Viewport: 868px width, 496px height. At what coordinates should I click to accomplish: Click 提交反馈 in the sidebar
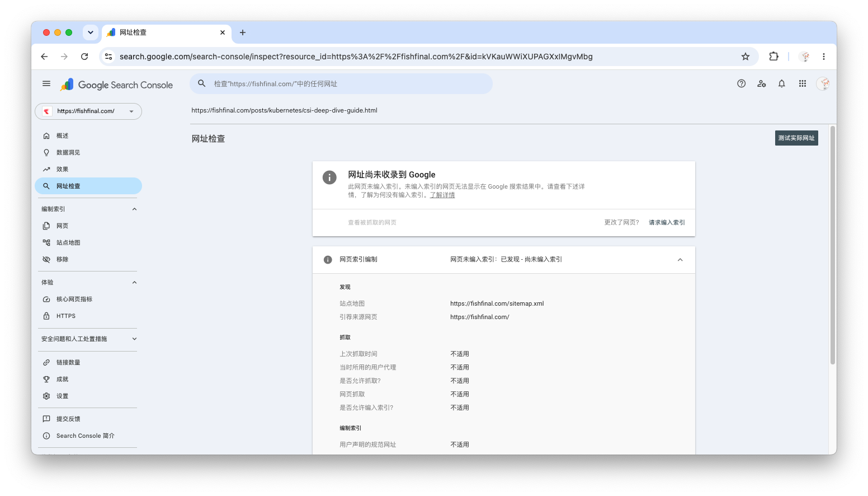click(88, 419)
